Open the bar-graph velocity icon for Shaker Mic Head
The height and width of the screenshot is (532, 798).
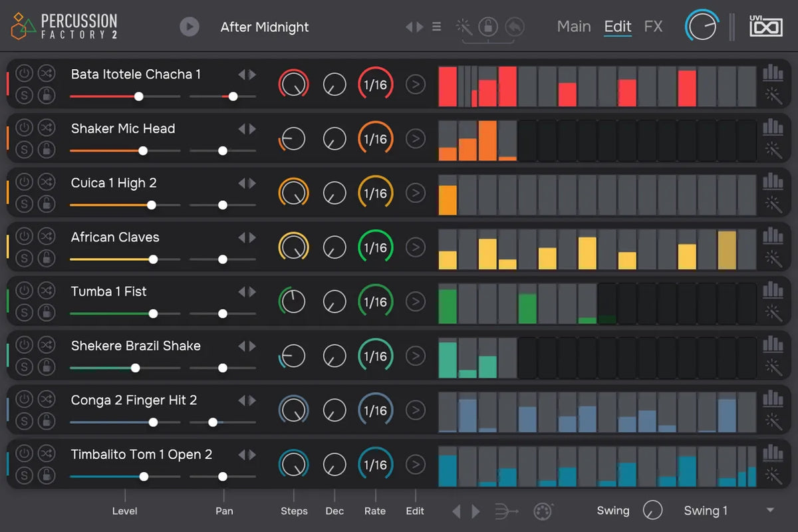(x=773, y=127)
